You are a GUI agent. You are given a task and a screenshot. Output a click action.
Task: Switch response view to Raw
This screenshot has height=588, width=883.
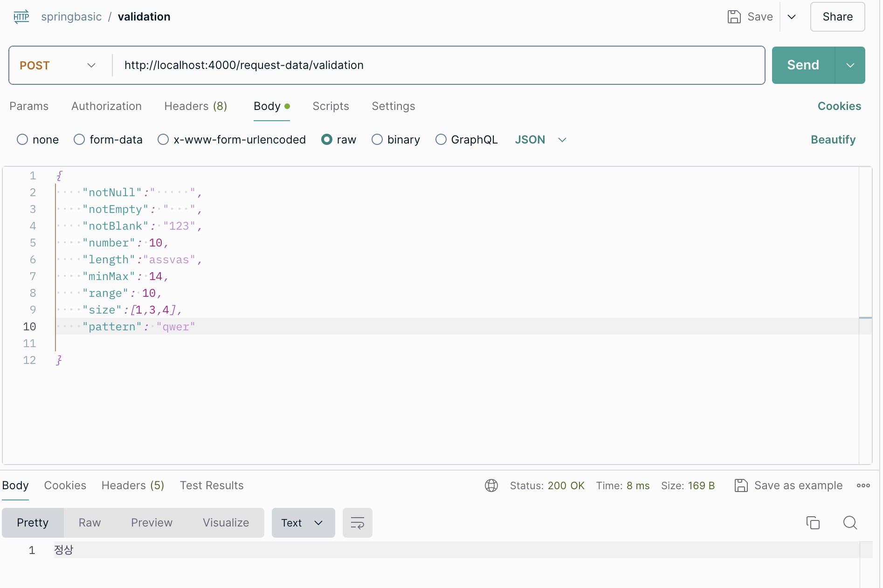click(x=90, y=523)
